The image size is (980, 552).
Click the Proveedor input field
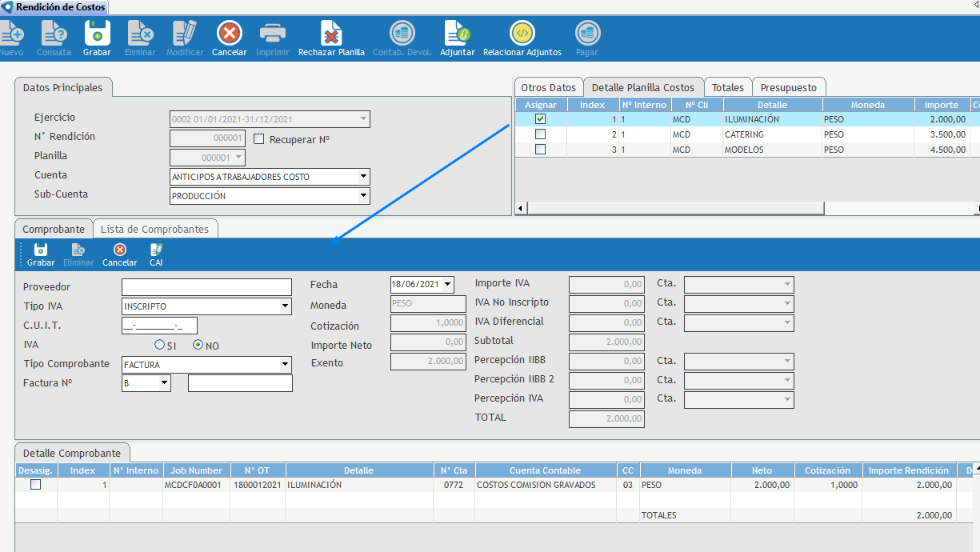point(206,287)
